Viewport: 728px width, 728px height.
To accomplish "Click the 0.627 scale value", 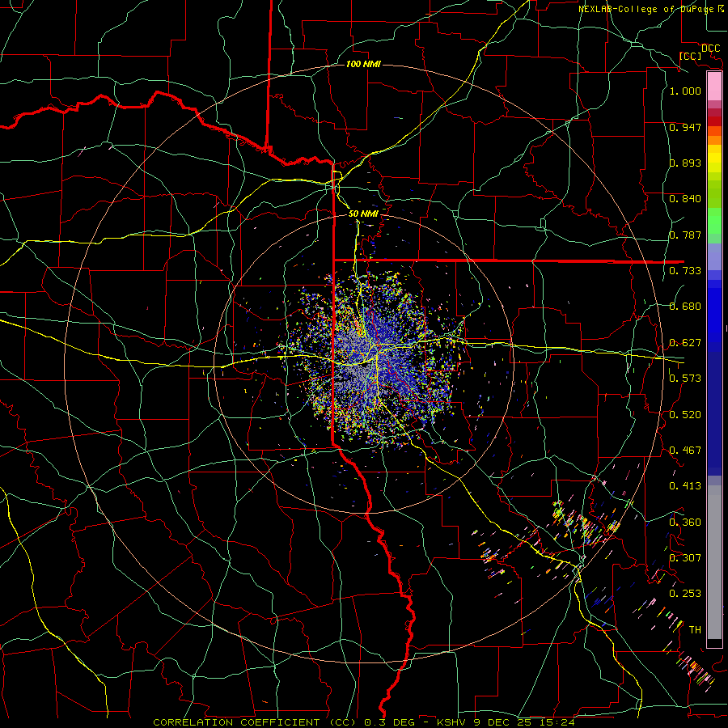I will (685, 343).
